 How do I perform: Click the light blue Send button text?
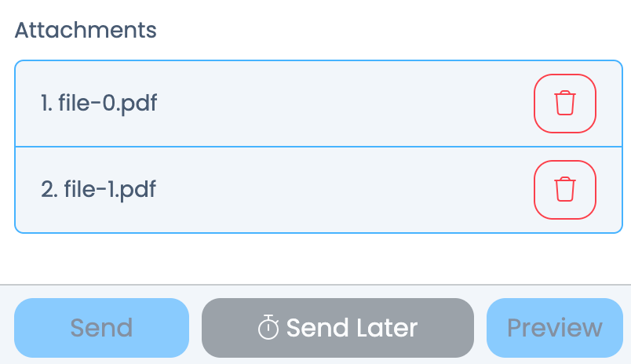[101, 328]
